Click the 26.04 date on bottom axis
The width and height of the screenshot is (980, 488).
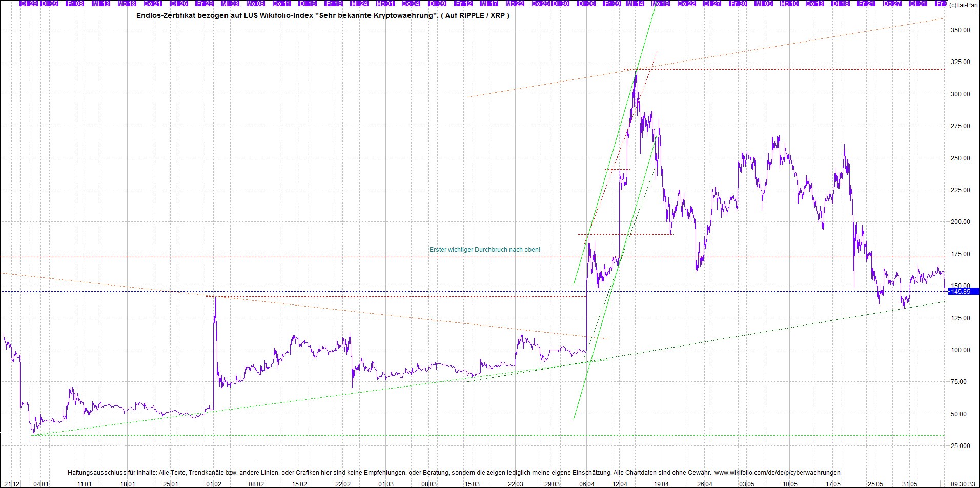click(705, 484)
